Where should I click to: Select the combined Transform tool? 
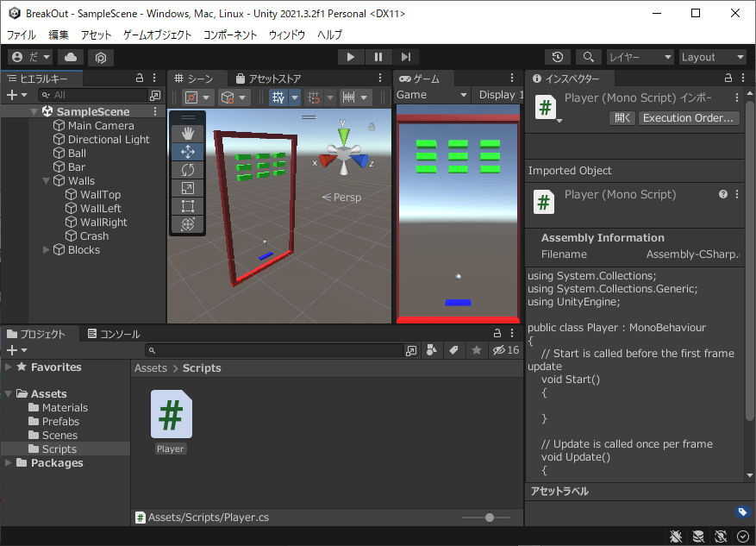pyautogui.click(x=188, y=224)
